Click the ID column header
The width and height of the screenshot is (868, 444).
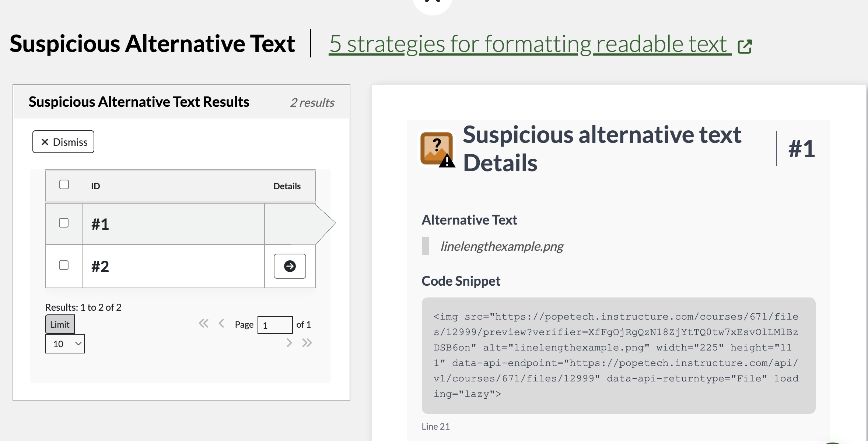point(95,186)
